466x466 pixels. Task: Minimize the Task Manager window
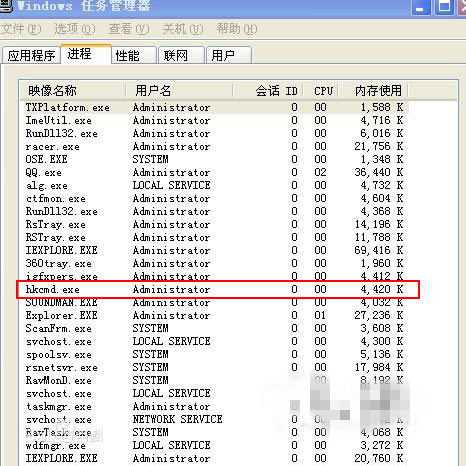(421, 6)
